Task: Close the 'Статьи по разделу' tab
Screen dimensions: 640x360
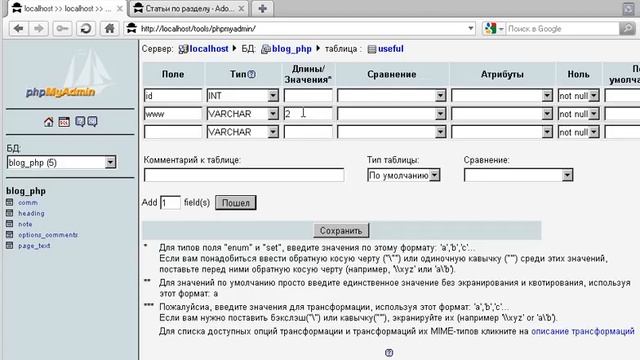Action: click(241, 9)
